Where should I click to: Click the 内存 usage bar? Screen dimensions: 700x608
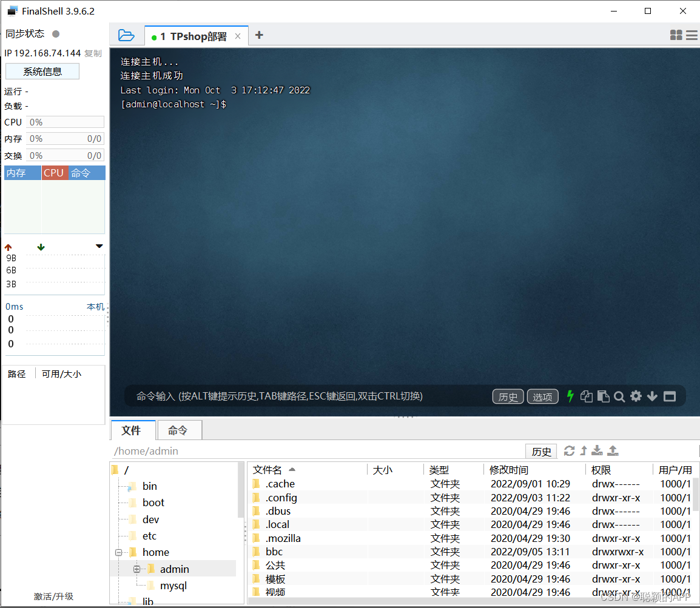[x=65, y=139]
